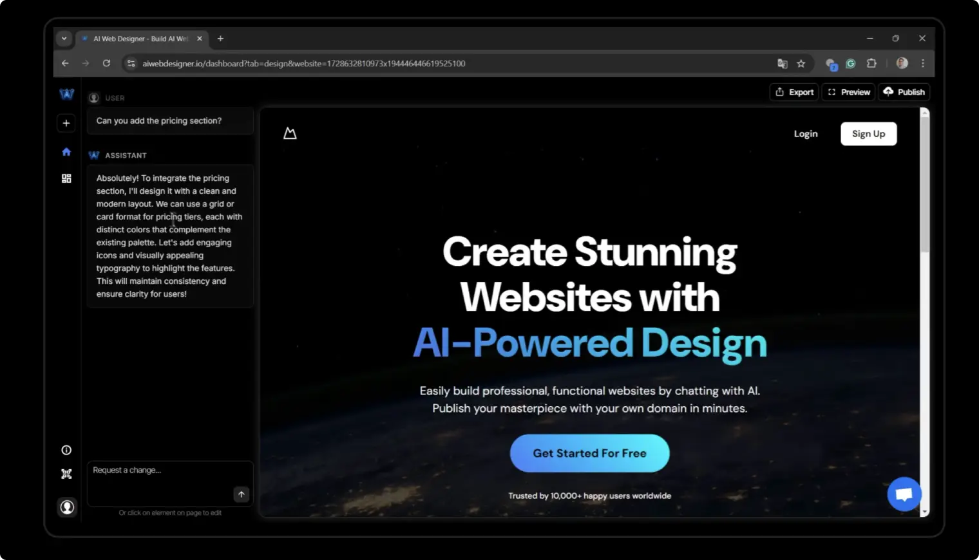Screen dimensions: 979x560
Task: Open a new browser tab
Action: (220, 39)
